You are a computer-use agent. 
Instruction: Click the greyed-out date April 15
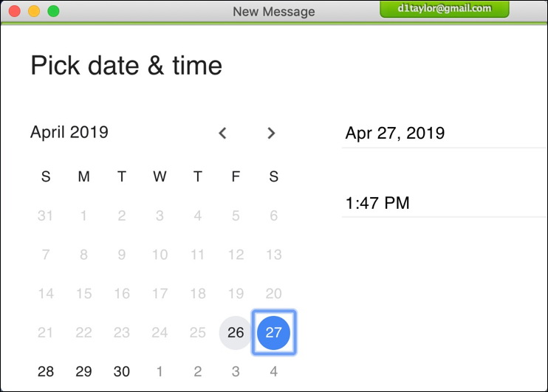pyautogui.click(x=83, y=293)
